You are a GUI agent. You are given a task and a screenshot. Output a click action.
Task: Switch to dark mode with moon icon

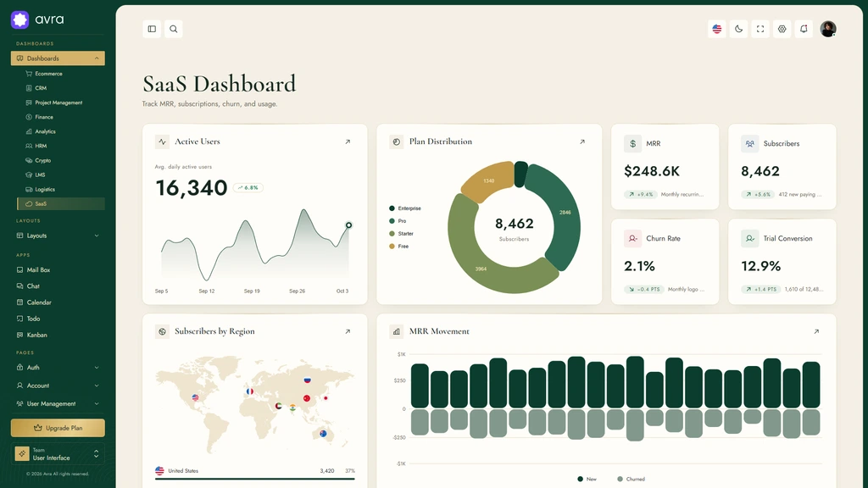(x=738, y=29)
